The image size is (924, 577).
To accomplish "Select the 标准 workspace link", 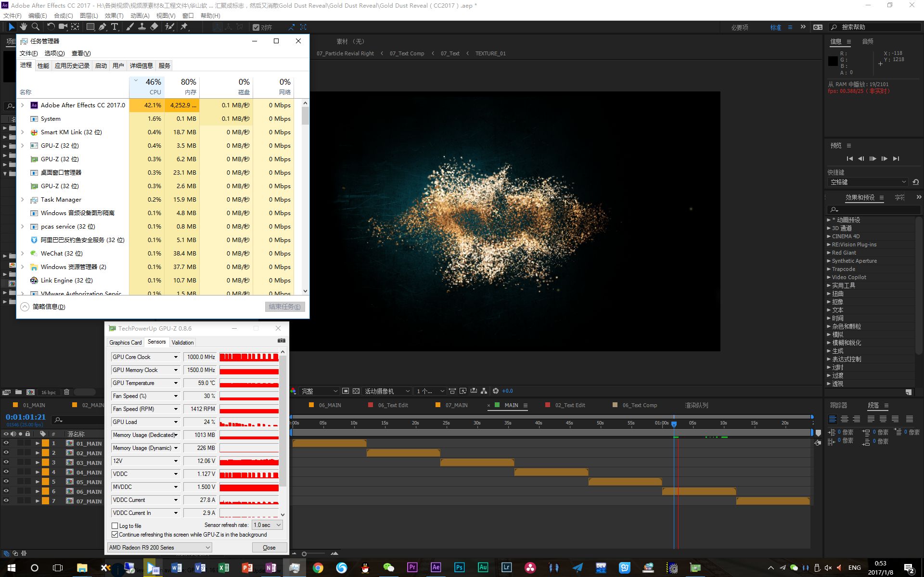I will (x=776, y=27).
